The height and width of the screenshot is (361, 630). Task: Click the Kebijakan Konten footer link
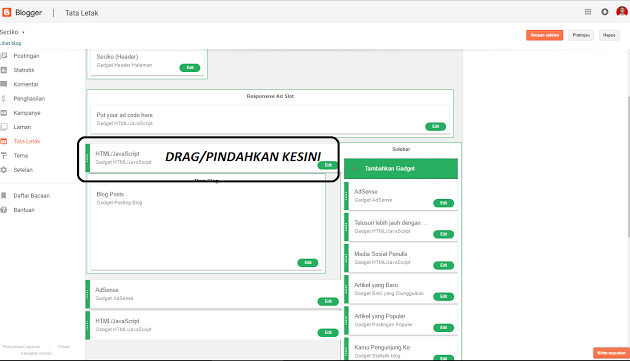[x=36, y=353]
